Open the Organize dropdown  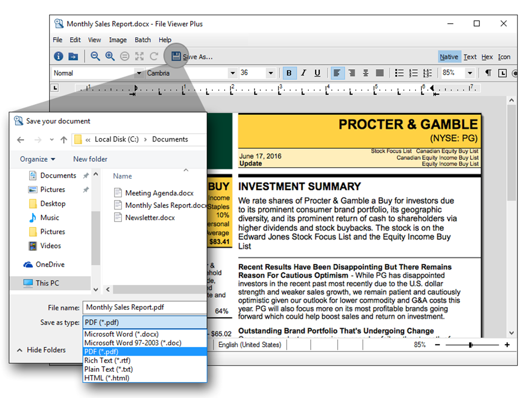[x=37, y=159]
